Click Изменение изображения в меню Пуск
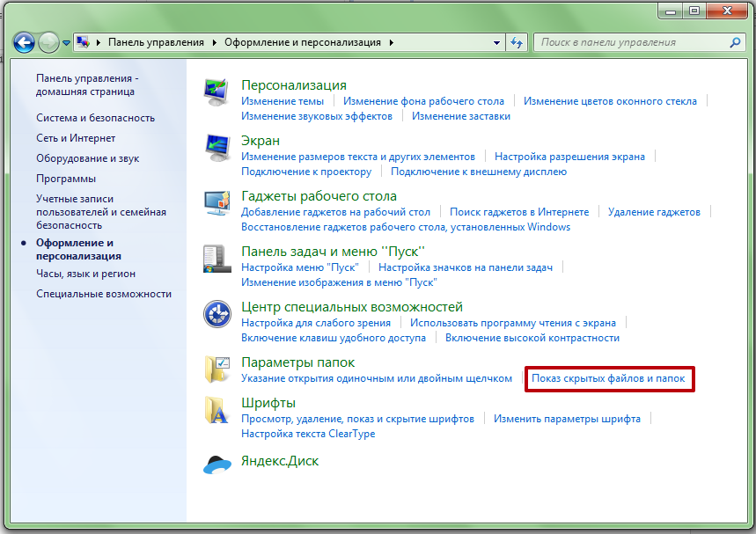This screenshot has height=534, width=756. tap(339, 282)
